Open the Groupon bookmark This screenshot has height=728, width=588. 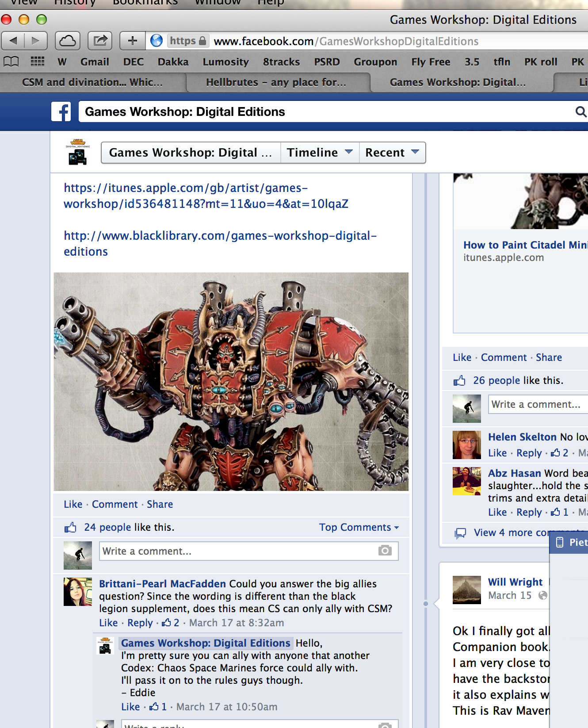click(x=375, y=62)
